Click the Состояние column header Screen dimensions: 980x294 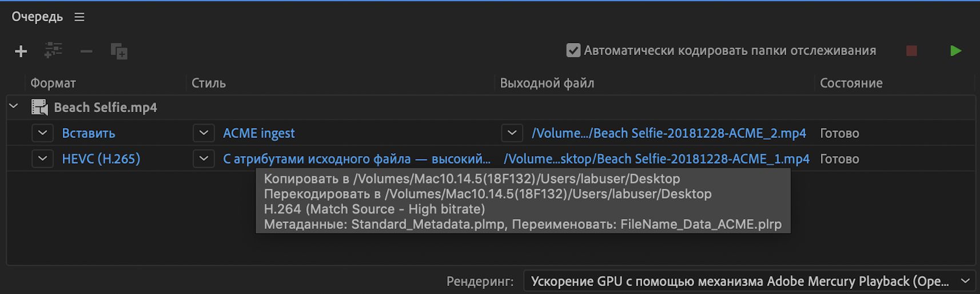[851, 83]
